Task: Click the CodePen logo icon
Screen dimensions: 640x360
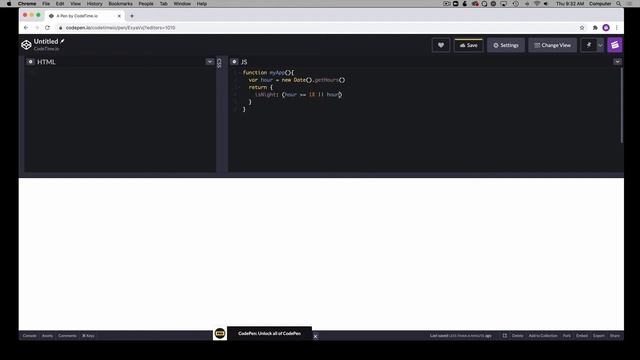Action: (26, 45)
